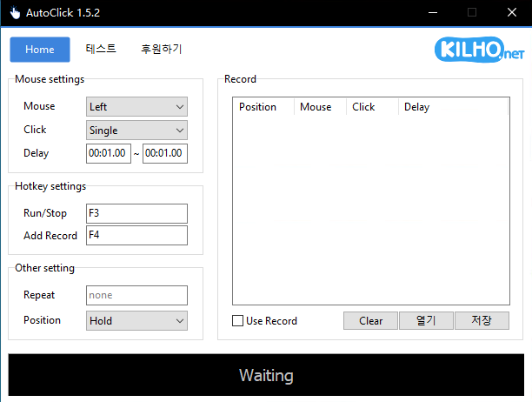Focus the Add Record hotkey field F4
The height and width of the screenshot is (402, 532).
[136, 235]
